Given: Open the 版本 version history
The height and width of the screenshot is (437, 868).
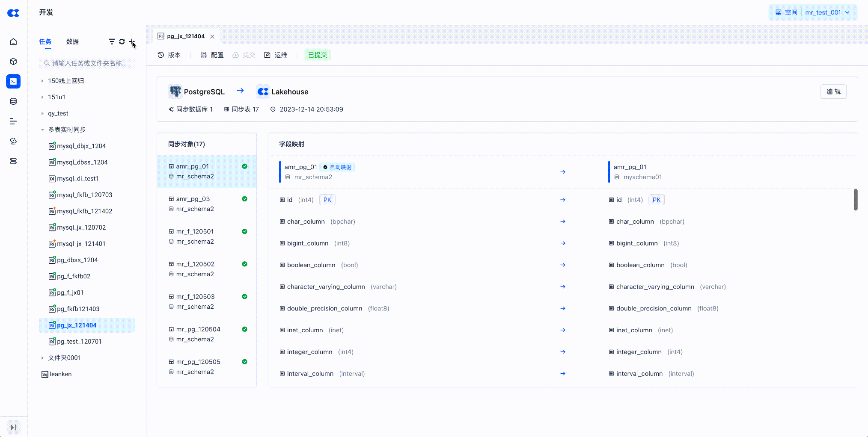Looking at the screenshot, I should 169,55.
